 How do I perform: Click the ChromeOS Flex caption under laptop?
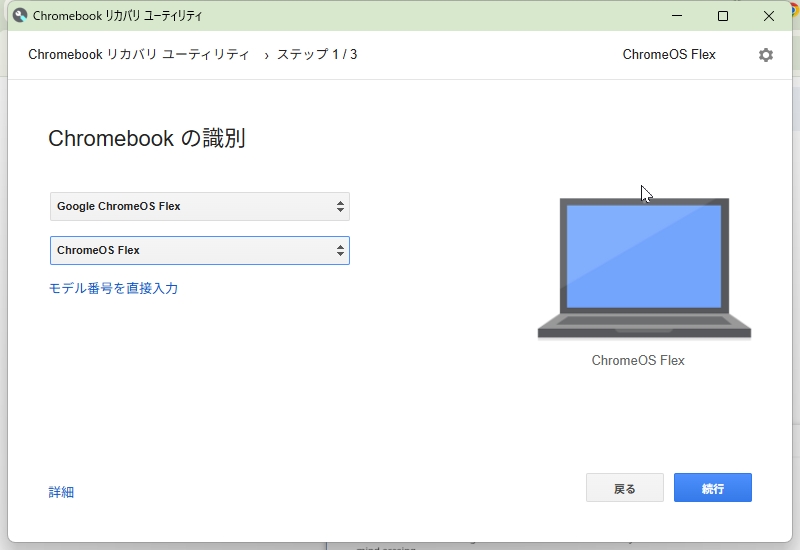click(x=638, y=360)
